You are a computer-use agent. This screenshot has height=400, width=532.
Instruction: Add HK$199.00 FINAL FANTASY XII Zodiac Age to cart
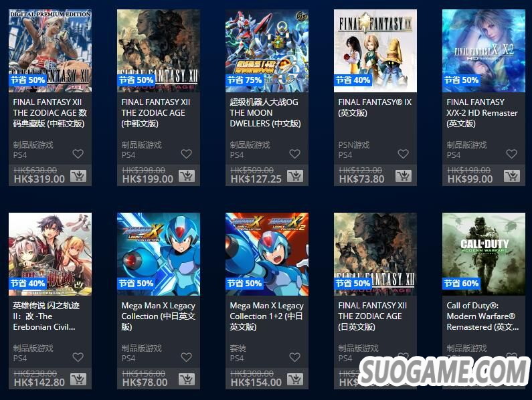point(187,176)
